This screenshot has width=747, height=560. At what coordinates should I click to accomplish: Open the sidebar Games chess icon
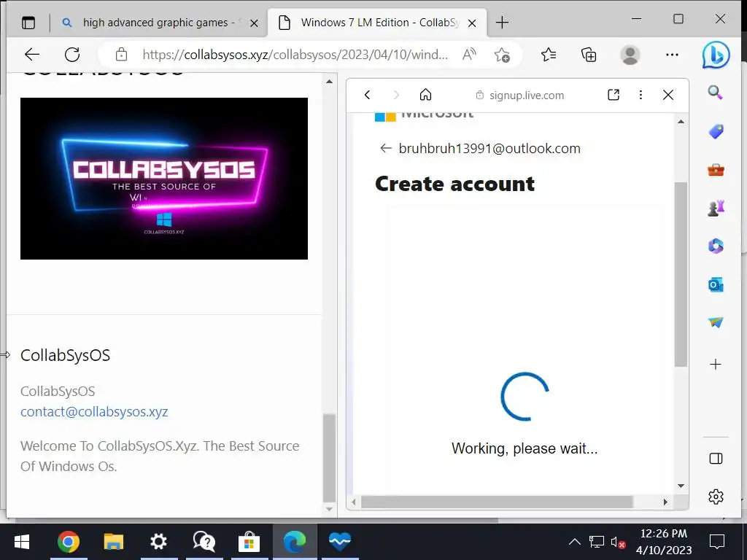coord(716,208)
